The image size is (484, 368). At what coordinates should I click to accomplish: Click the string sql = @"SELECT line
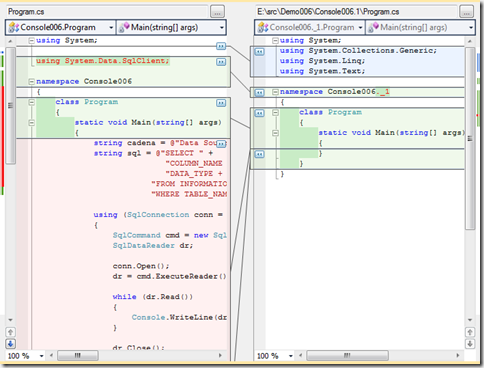153,153
